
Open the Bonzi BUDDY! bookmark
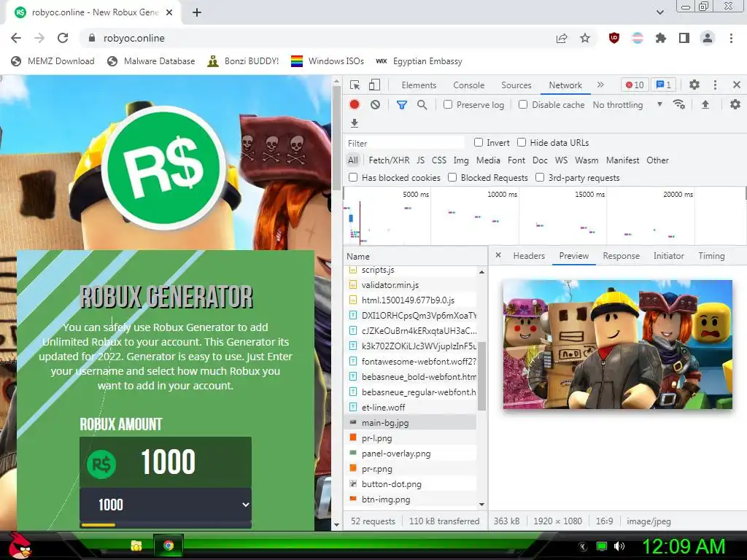[x=243, y=61]
